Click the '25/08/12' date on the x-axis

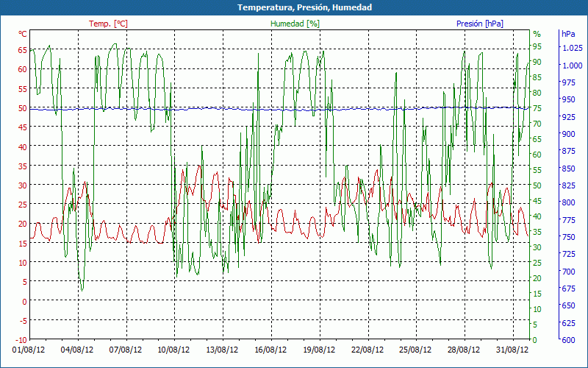415,350
